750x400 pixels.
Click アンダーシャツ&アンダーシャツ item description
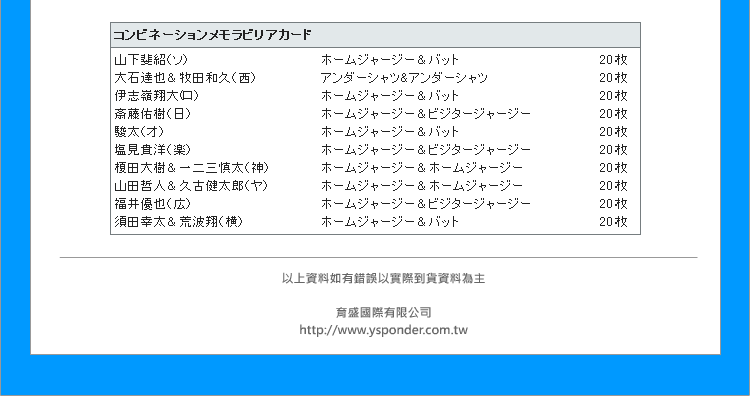point(404,78)
